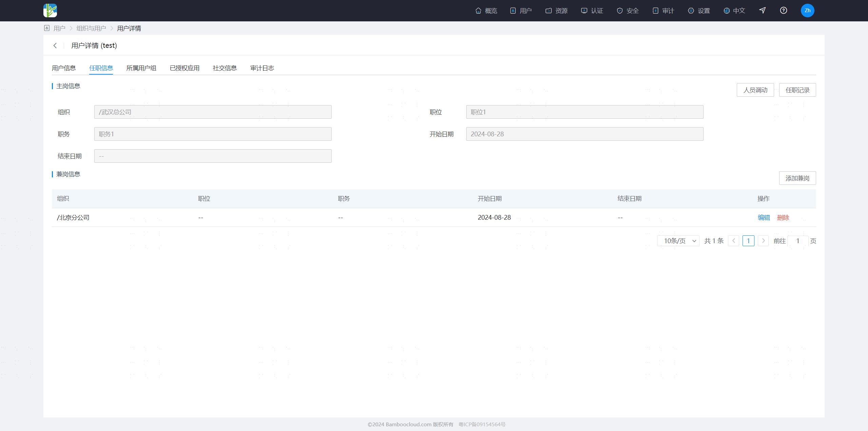Image resolution: width=868 pixels, height=431 pixels.
Task: Open the 中文 language selector
Action: coord(734,11)
